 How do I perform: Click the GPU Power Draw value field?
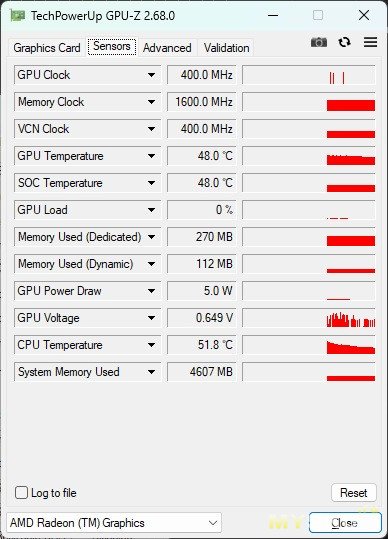tap(202, 291)
